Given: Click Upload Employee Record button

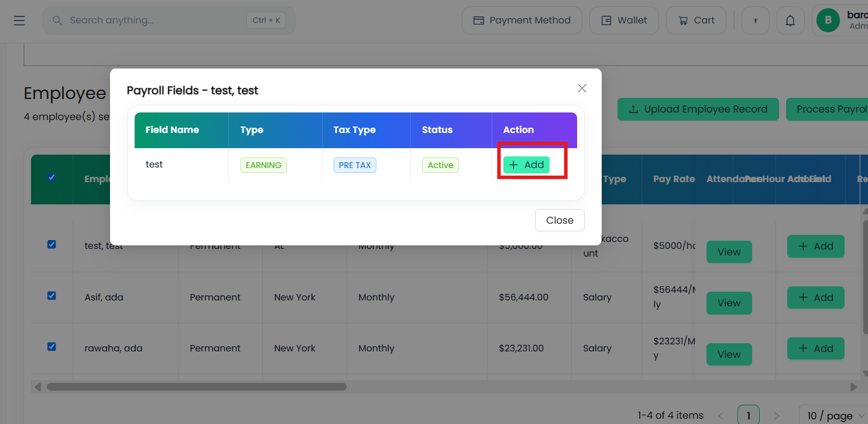Looking at the screenshot, I should (698, 110).
